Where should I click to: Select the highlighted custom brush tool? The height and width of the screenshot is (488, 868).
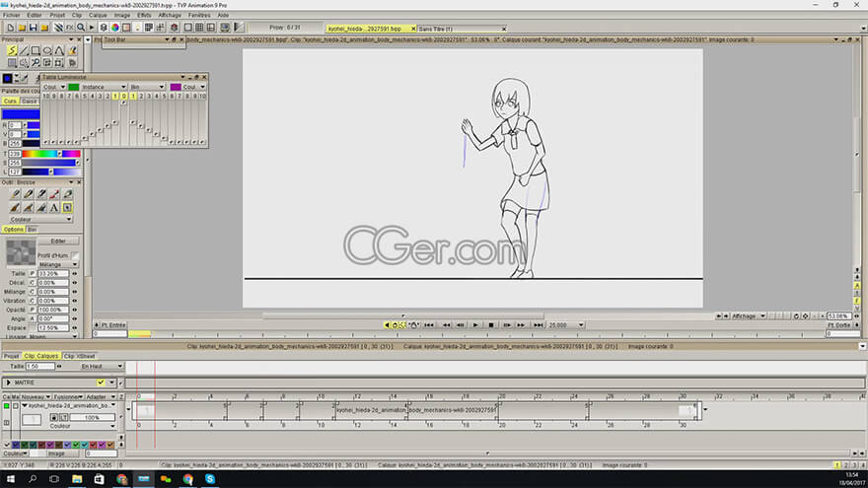click(x=67, y=207)
